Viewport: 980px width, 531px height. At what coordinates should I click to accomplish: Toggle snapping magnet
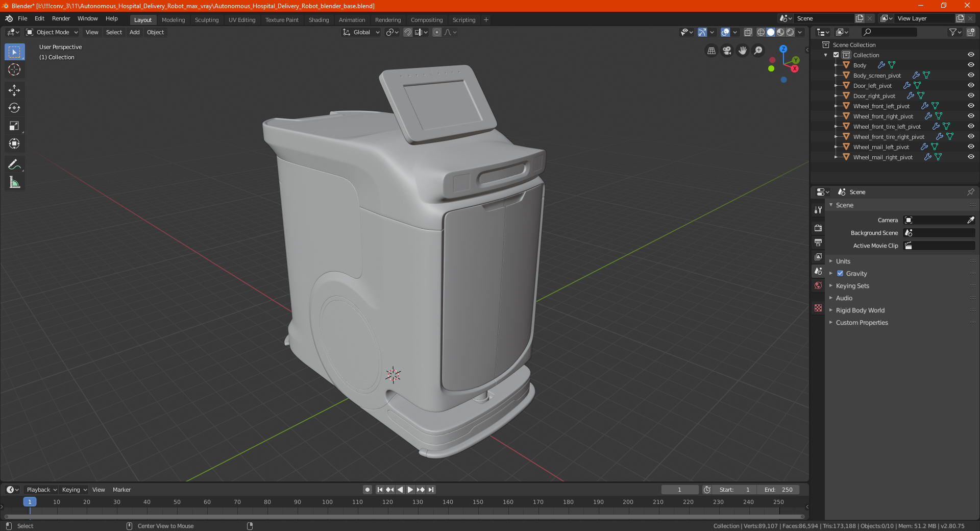click(408, 32)
